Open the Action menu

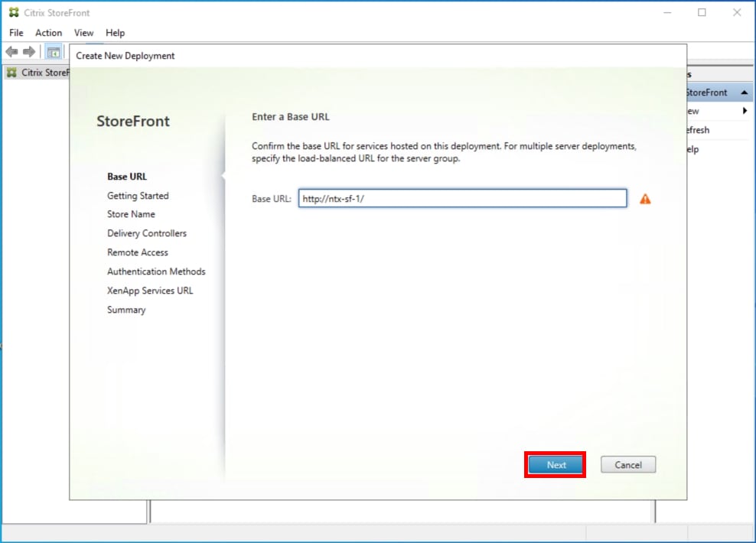48,33
